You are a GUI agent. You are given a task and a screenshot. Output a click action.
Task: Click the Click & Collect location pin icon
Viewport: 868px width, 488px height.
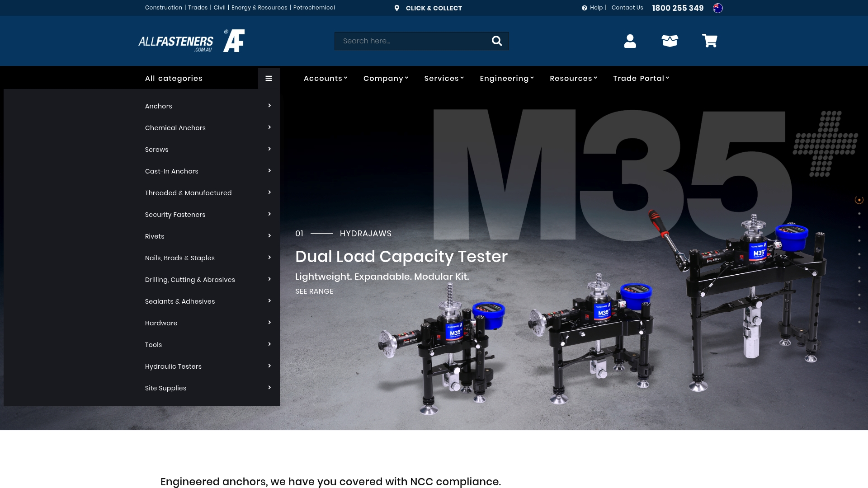tap(397, 8)
